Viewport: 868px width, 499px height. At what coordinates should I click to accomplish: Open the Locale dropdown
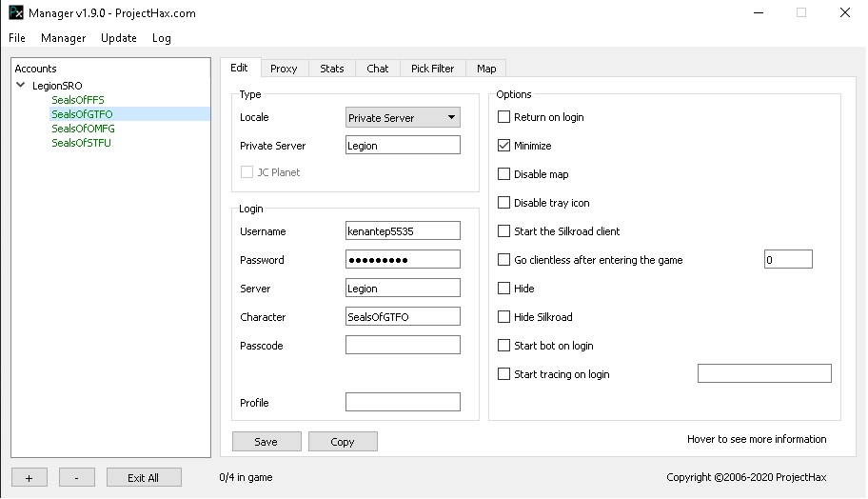tap(403, 118)
